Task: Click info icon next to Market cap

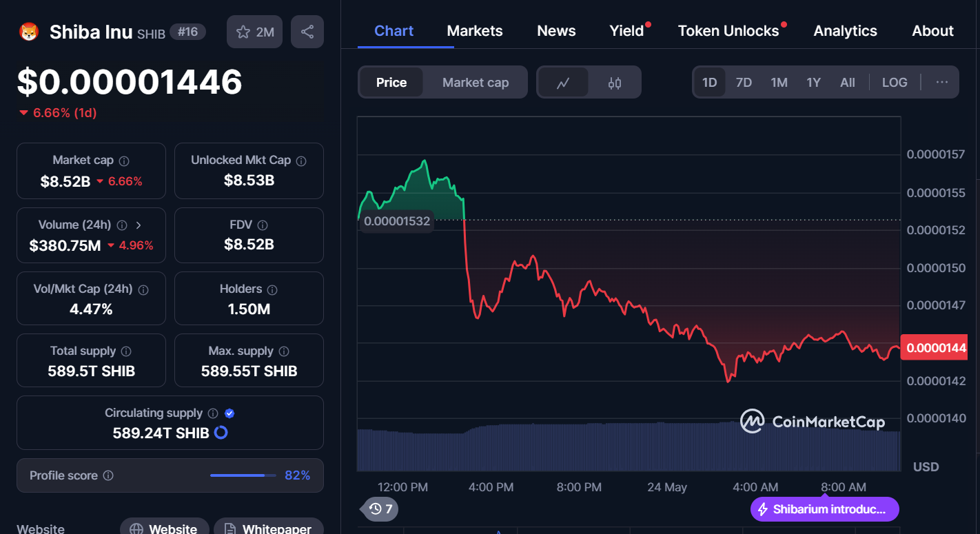Action: pos(124,161)
